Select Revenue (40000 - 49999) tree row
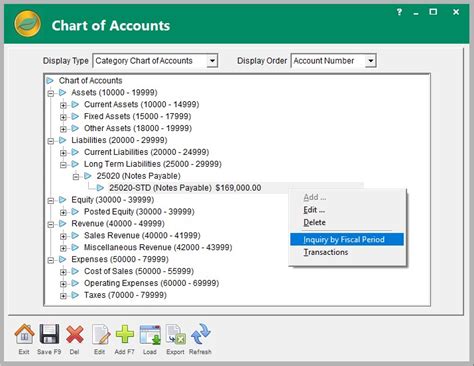Screen dimensions: 474x366 [118, 224]
